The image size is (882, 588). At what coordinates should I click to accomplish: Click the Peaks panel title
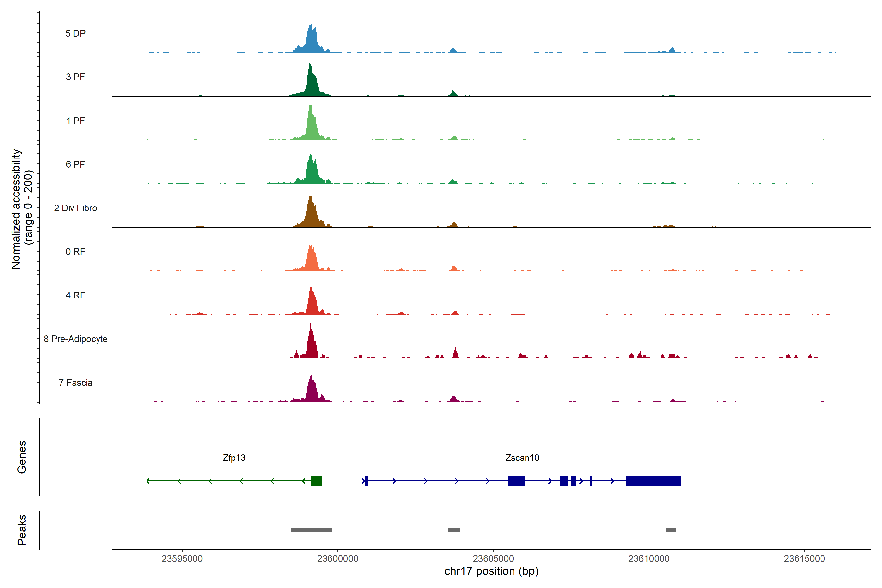click(22, 530)
